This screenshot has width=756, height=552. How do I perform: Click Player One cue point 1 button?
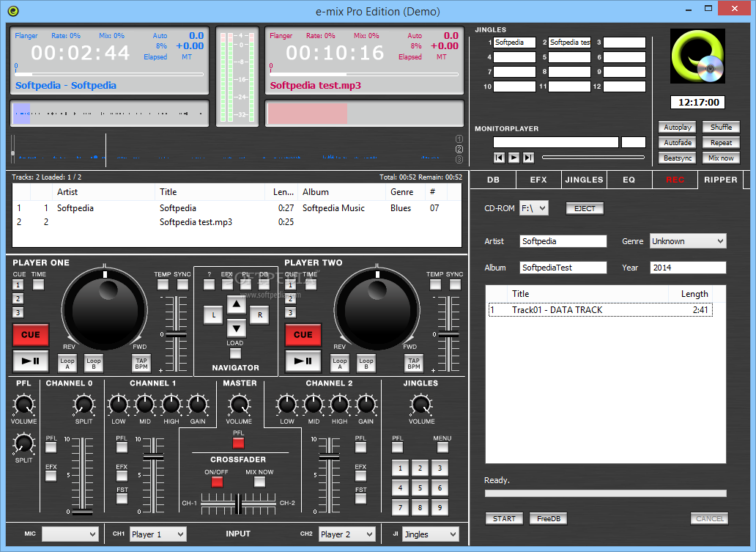pos(18,284)
